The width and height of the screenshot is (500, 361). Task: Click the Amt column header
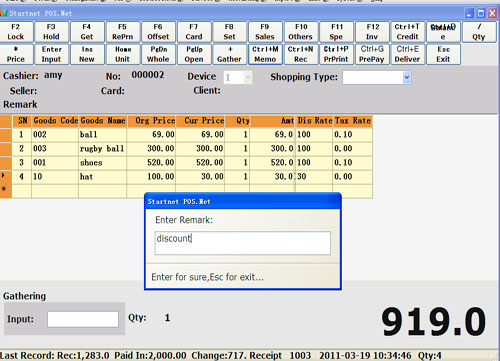coord(273,121)
